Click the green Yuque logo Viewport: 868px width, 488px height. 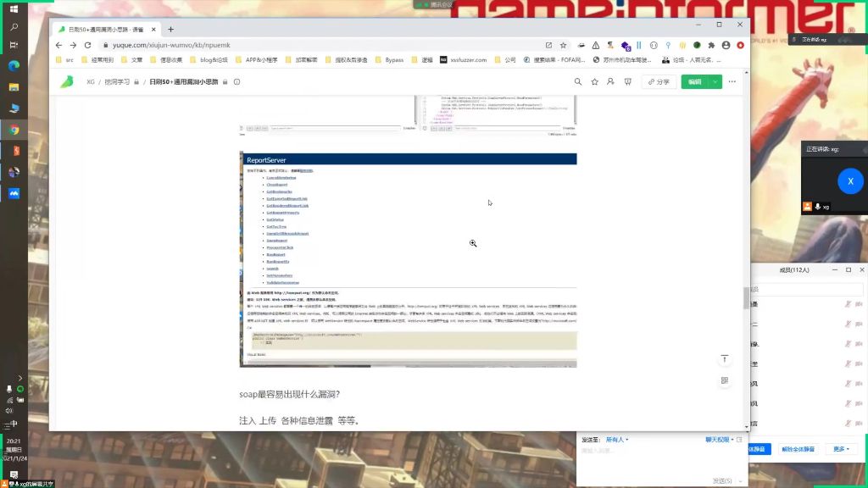pyautogui.click(x=67, y=82)
